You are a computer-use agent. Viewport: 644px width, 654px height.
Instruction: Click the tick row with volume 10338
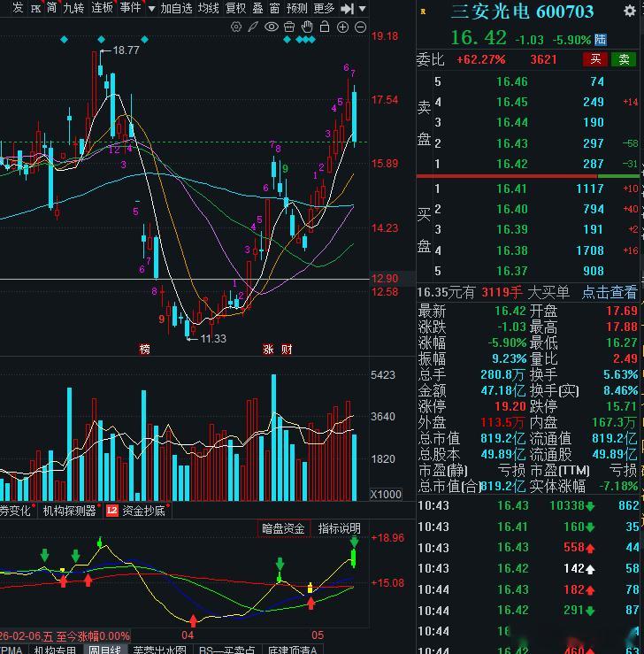pyautogui.click(x=528, y=506)
